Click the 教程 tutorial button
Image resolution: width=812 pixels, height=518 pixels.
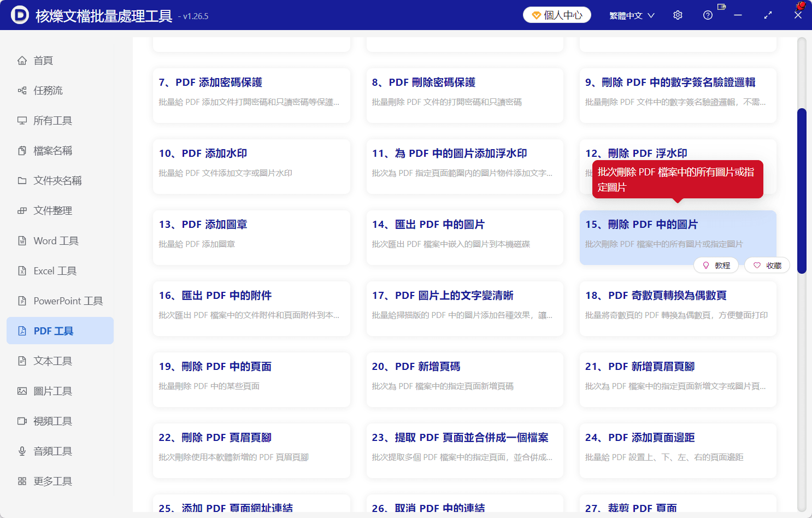coord(716,266)
